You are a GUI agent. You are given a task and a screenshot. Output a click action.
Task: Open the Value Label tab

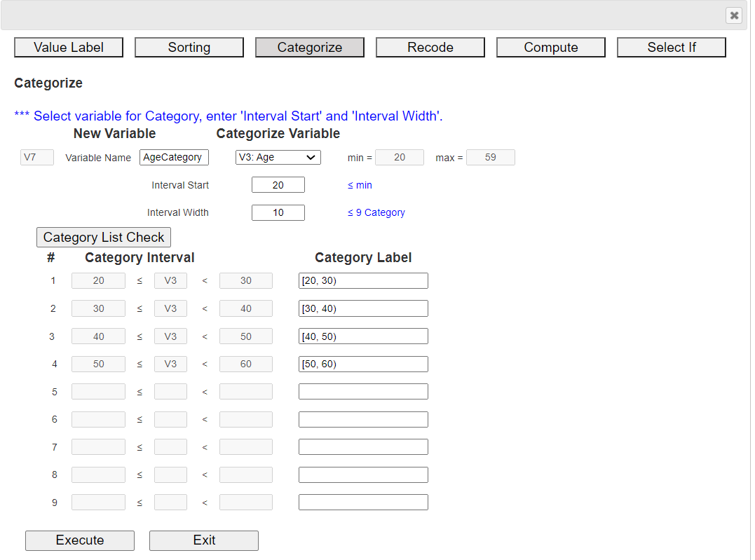[69, 48]
